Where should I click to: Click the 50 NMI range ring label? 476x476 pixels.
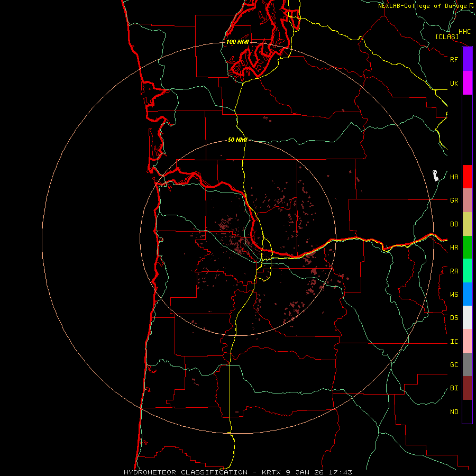point(237,140)
